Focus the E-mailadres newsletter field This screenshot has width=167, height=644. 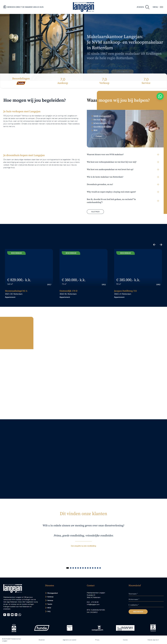tap(146, 605)
